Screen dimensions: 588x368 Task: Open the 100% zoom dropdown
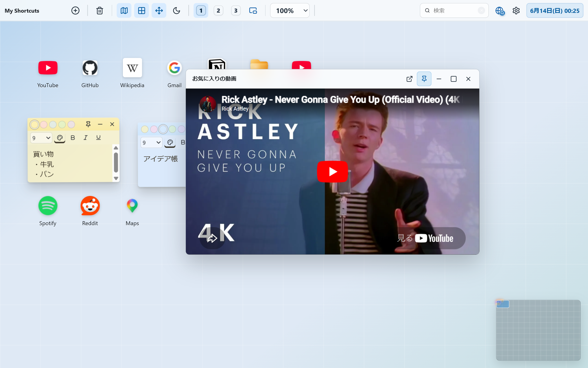pyautogui.click(x=290, y=11)
